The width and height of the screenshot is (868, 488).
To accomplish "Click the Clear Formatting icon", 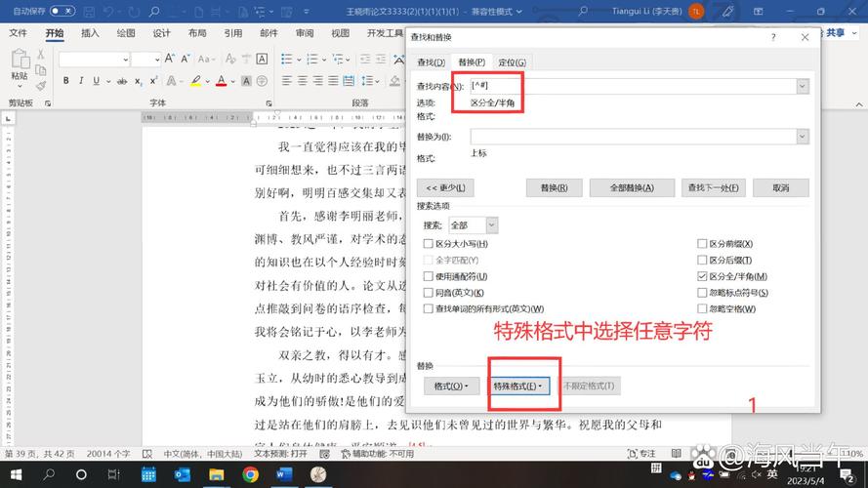I will [x=230, y=59].
